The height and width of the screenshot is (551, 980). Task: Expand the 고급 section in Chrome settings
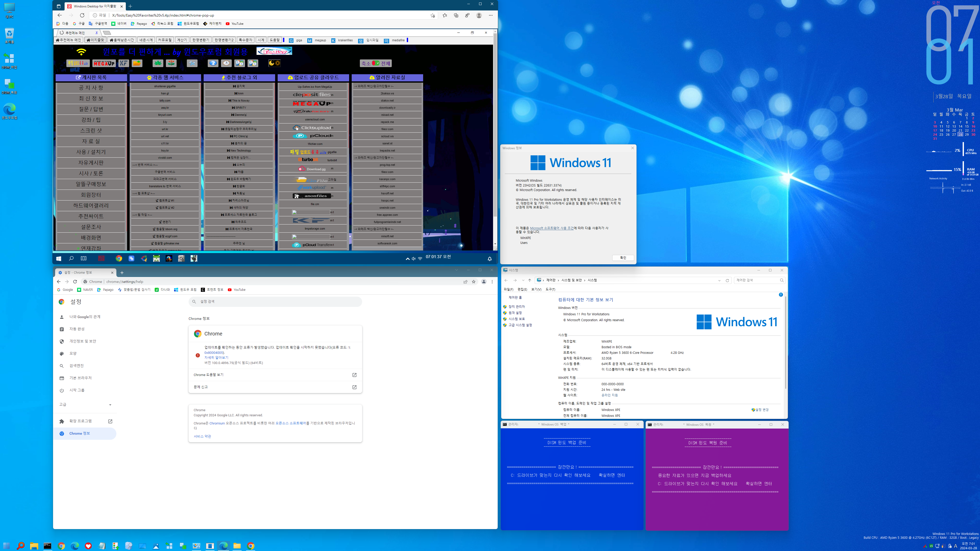point(85,405)
